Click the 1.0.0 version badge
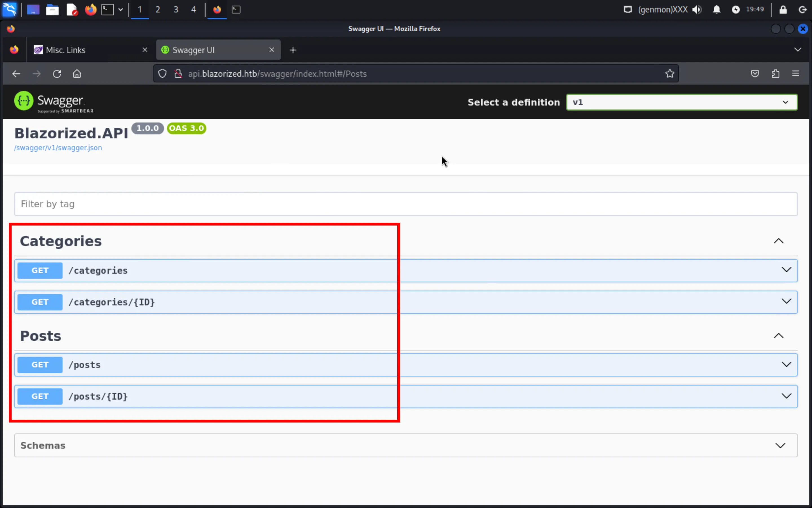812x508 pixels. point(148,128)
